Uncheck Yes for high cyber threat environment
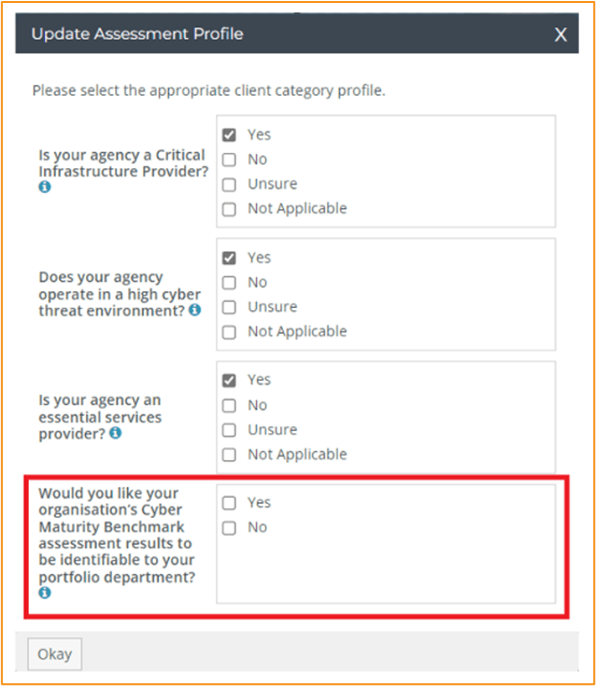The height and width of the screenshot is (686, 596). click(x=229, y=258)
